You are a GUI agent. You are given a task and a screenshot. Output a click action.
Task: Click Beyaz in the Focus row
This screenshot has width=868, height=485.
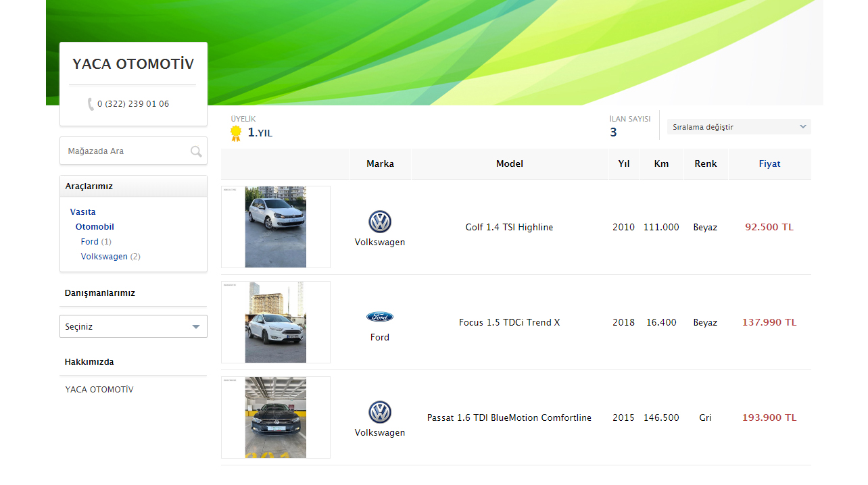coord(706,323)
